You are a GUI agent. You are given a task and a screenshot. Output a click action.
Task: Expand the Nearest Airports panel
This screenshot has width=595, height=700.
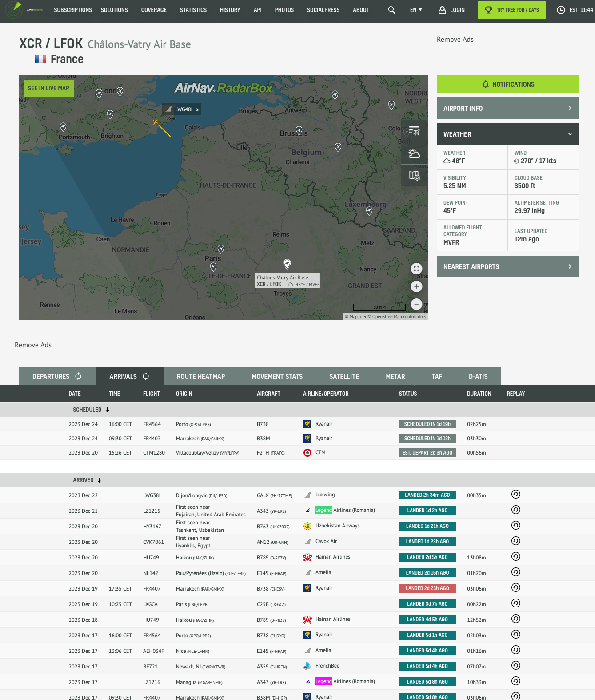point(507,266)
